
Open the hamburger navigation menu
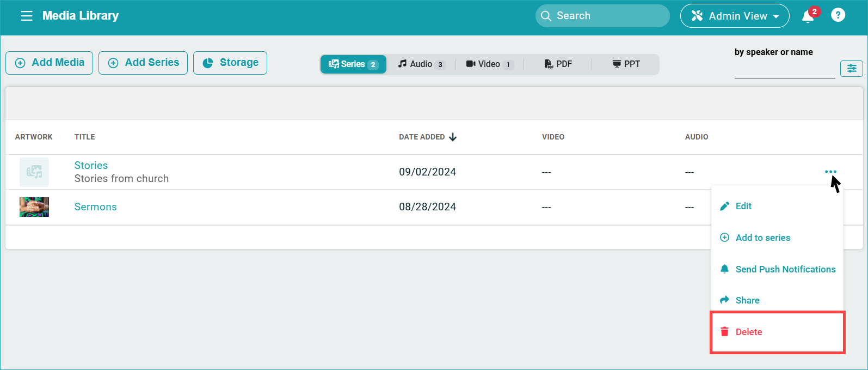click(27, 16)
